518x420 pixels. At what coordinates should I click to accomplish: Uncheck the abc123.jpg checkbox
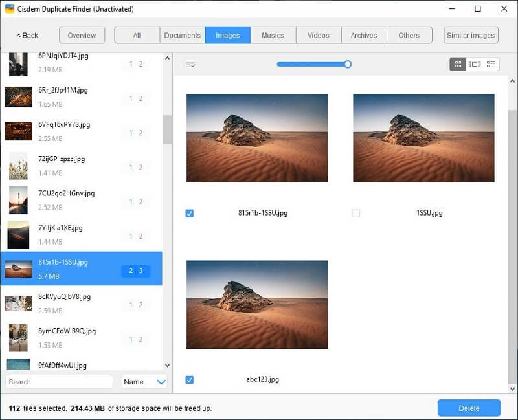pyautogui.click(x=190, y=380)
